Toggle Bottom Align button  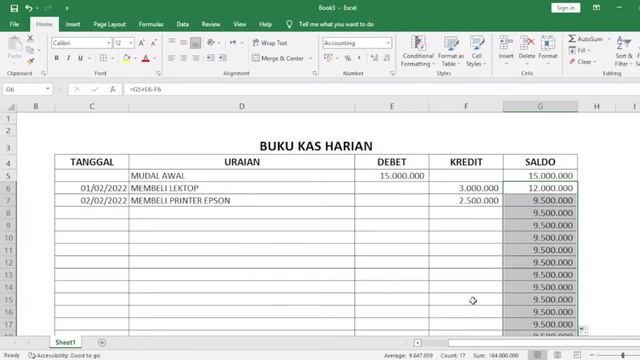tap(196, 43)
